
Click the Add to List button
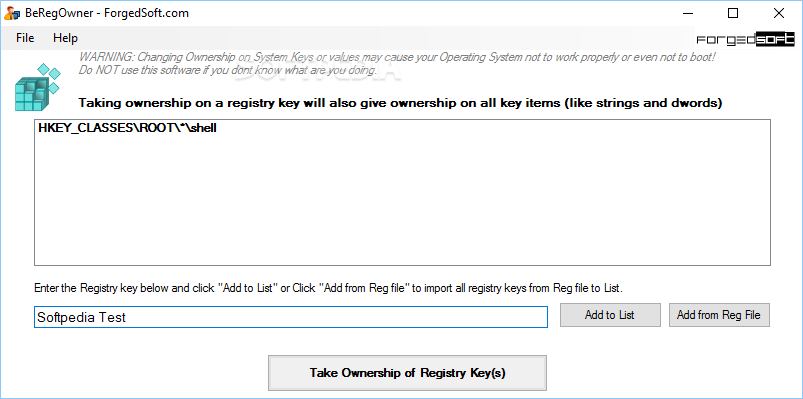point(610,314)
